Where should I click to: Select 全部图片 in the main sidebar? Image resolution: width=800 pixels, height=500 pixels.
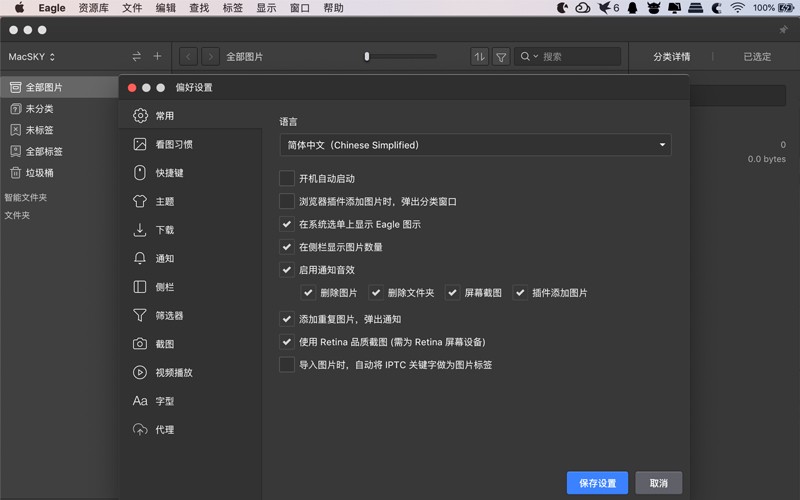pos(59,87)
